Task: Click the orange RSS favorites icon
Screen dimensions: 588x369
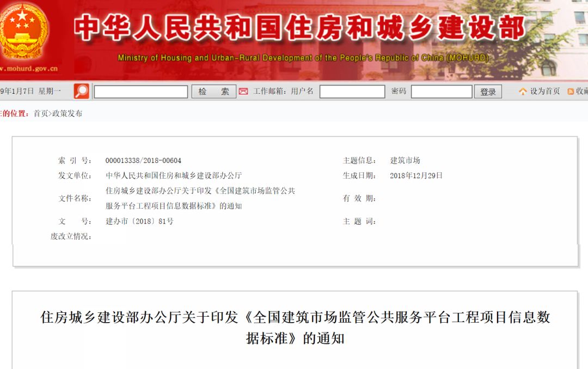Action: point(571,92)
